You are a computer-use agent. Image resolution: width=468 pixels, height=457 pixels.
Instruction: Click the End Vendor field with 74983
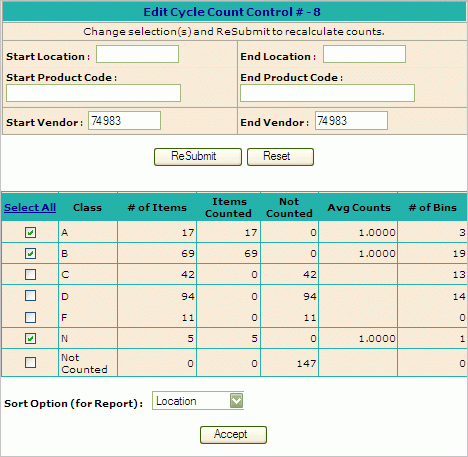pyautogui.click(x=351, y=121)
